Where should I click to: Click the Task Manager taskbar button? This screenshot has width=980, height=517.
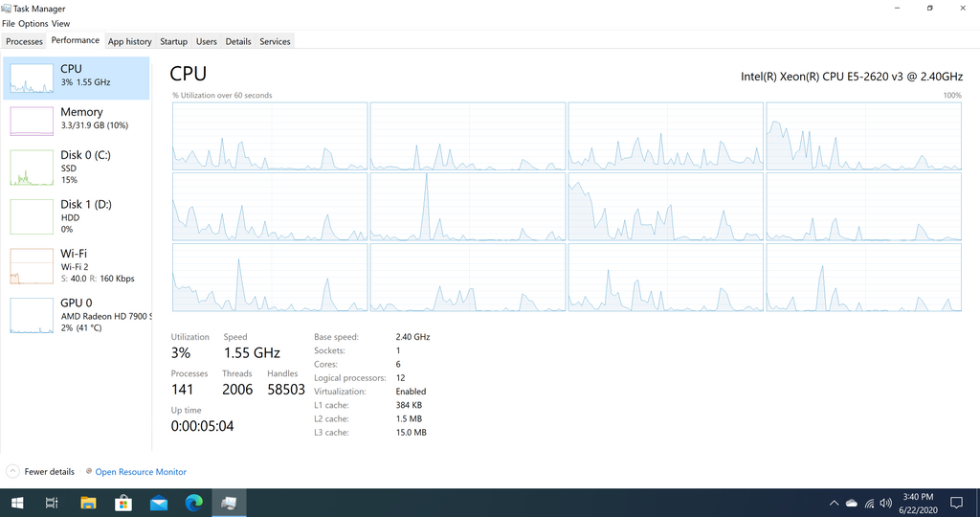[229, 503]
